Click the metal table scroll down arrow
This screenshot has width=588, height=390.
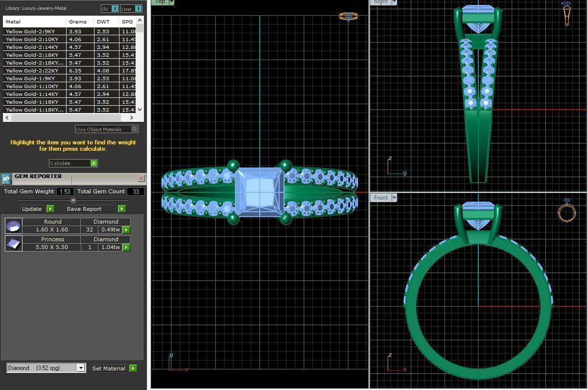coord(140,110)
